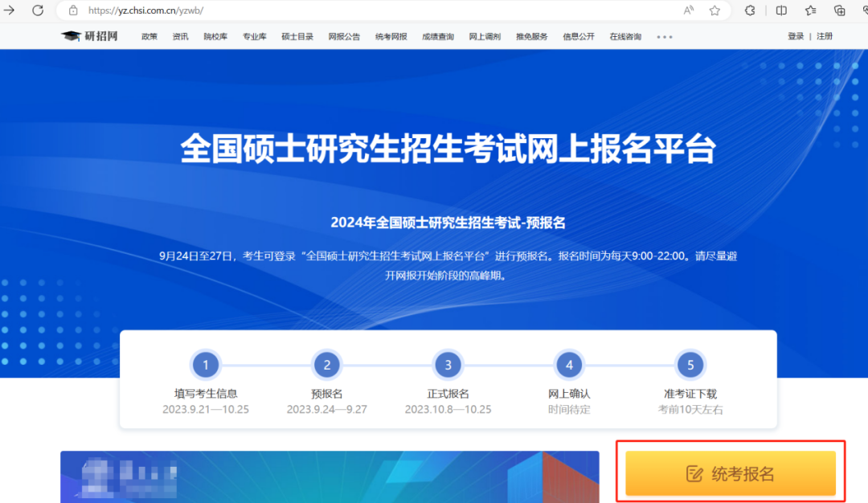Click the browser refresh icon
868x503 pixels.
pyautogui.click(x=38, y=10)
